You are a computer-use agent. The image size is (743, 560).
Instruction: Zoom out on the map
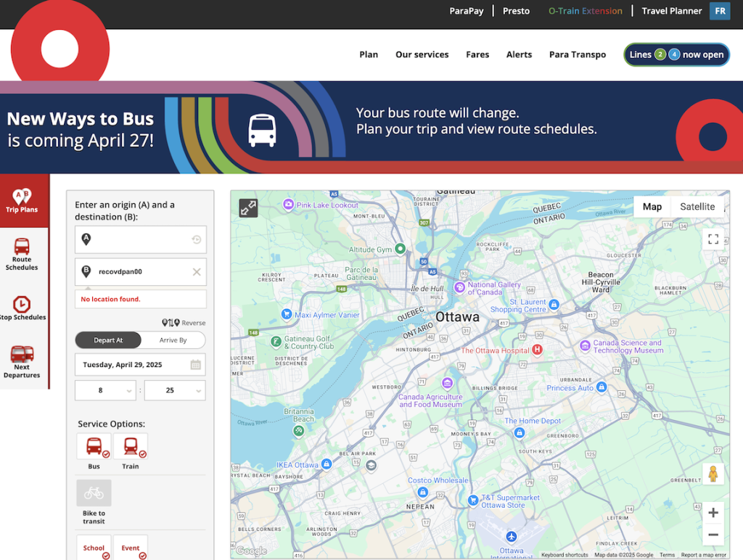click(x=713, y=535)
